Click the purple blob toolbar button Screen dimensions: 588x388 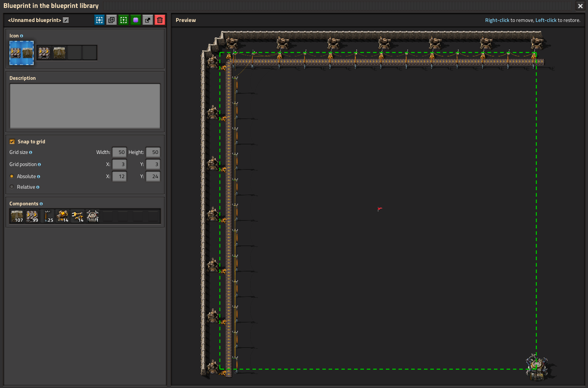pos(136,20)
